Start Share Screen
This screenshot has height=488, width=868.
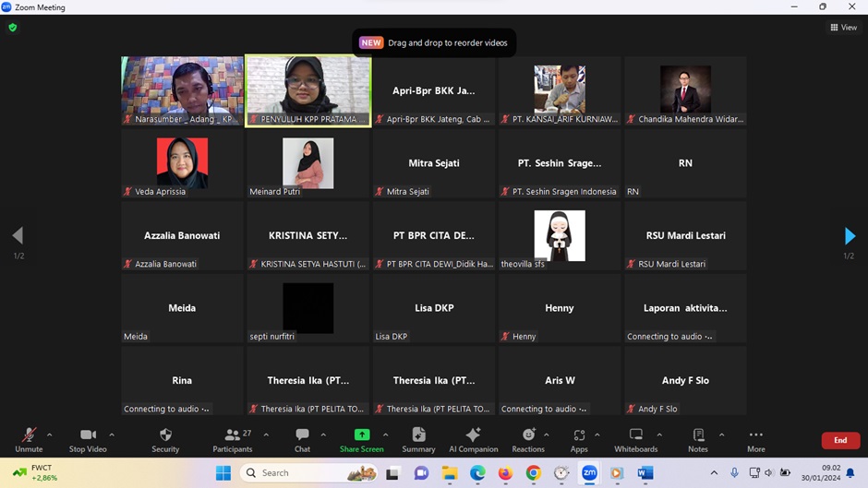click(361, 439)
